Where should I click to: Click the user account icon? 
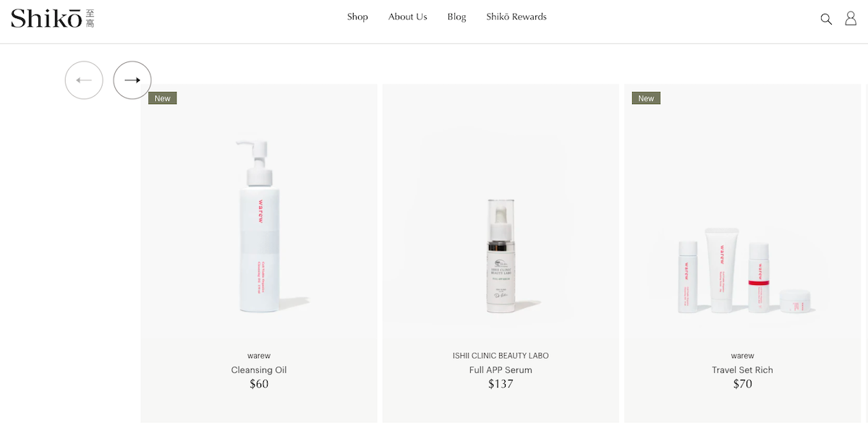(851, 18)
